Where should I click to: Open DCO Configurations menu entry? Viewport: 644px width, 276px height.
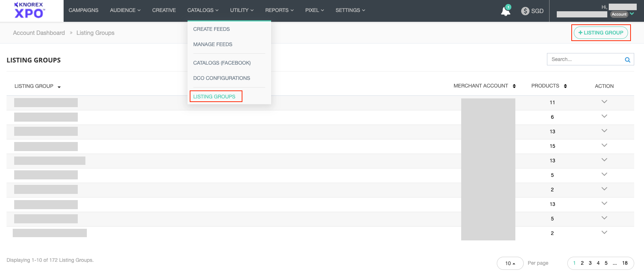(x=221, y=78)
